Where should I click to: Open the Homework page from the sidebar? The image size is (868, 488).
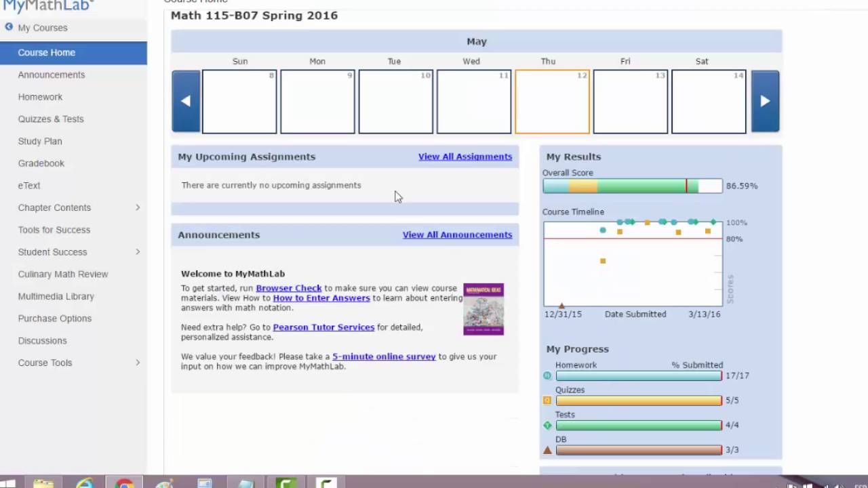pos(40,97)
